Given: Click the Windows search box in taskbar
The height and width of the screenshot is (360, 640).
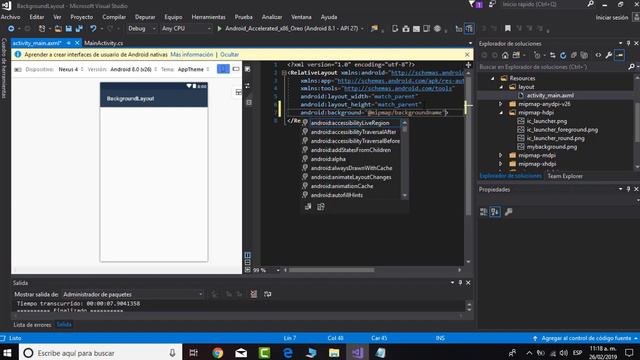Looking at the screenshot, I should (x=99, y=353).
